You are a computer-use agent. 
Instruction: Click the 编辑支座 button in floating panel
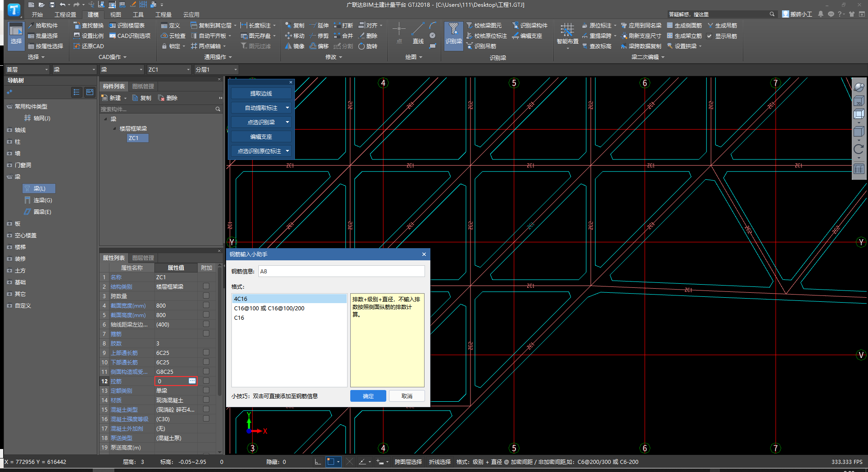click(261, 136)
